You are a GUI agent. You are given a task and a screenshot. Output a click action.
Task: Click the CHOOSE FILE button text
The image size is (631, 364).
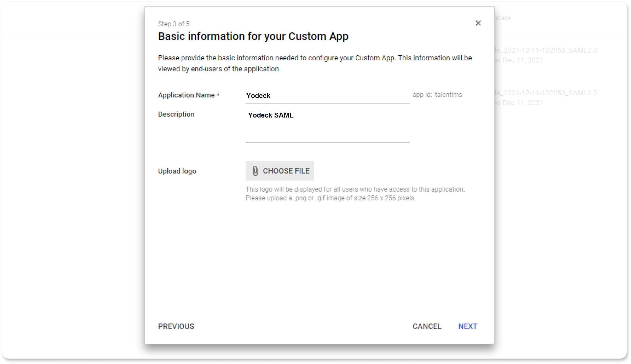point(286,171)
